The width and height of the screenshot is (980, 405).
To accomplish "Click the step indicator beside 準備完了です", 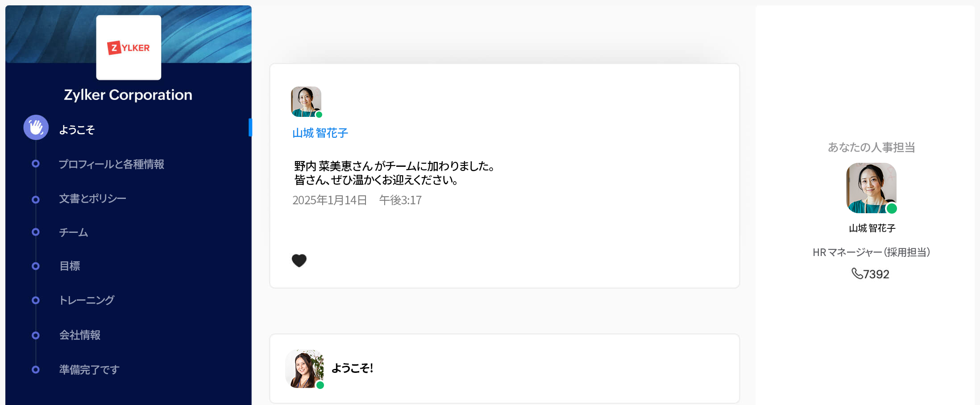I will click(x=35, y=369).
